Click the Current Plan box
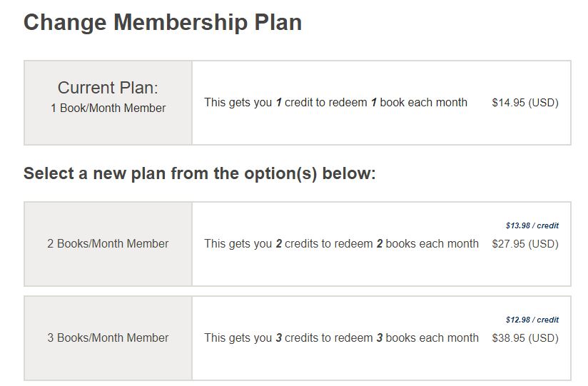Viewport: 588px width, 386px height. tap(108, 103)
